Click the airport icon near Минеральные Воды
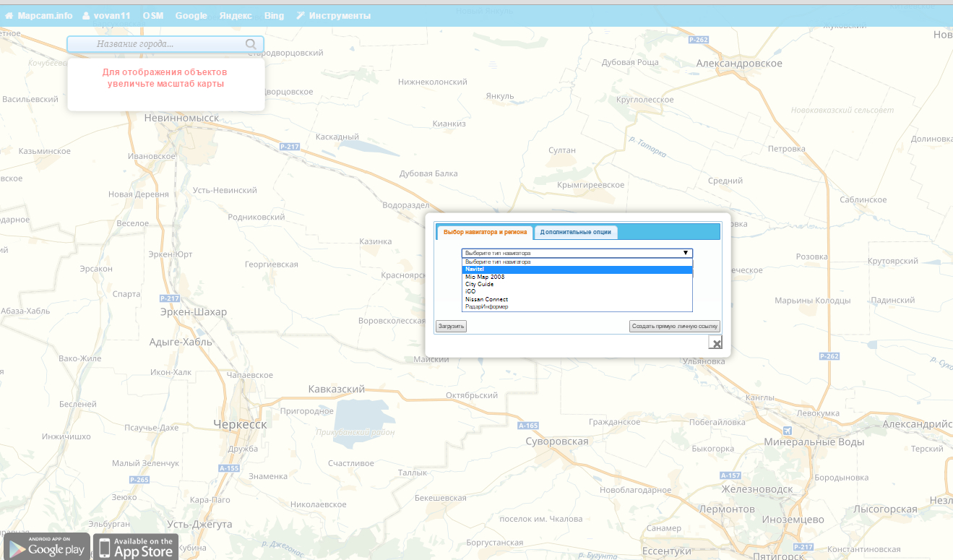953x560 pixels. [x=786, y=431]
